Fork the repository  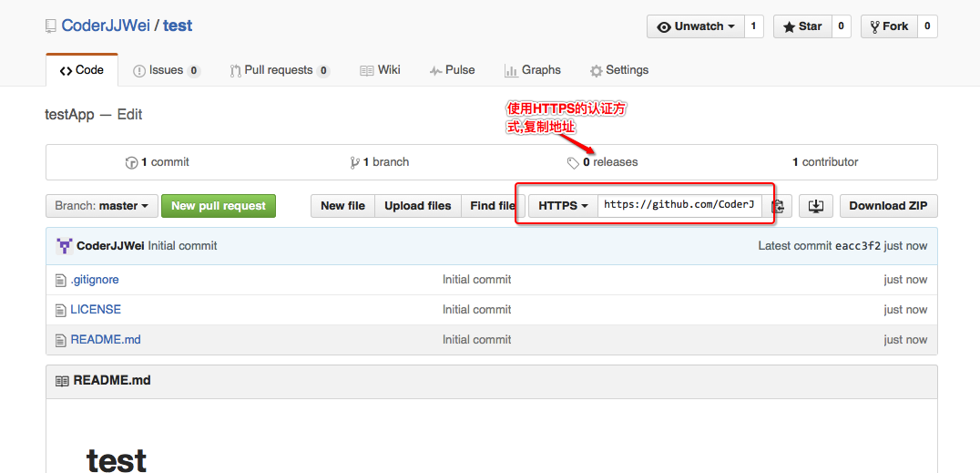click(x=889, y=26)
